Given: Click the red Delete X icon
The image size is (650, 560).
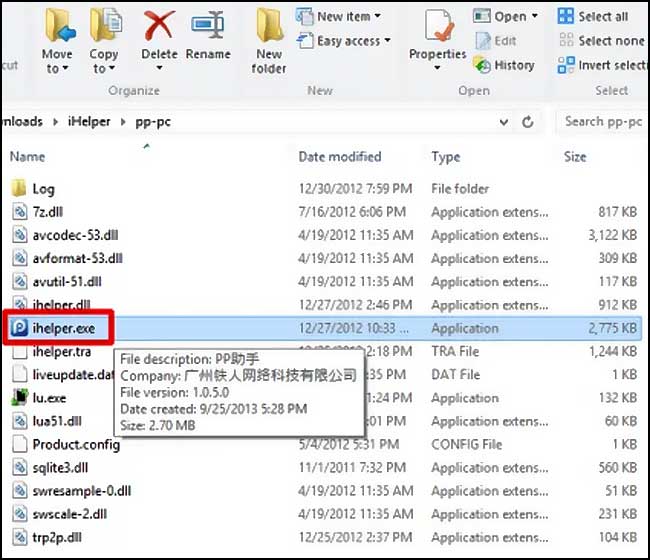Looking at the screenshot, I should tap(159, 26).
